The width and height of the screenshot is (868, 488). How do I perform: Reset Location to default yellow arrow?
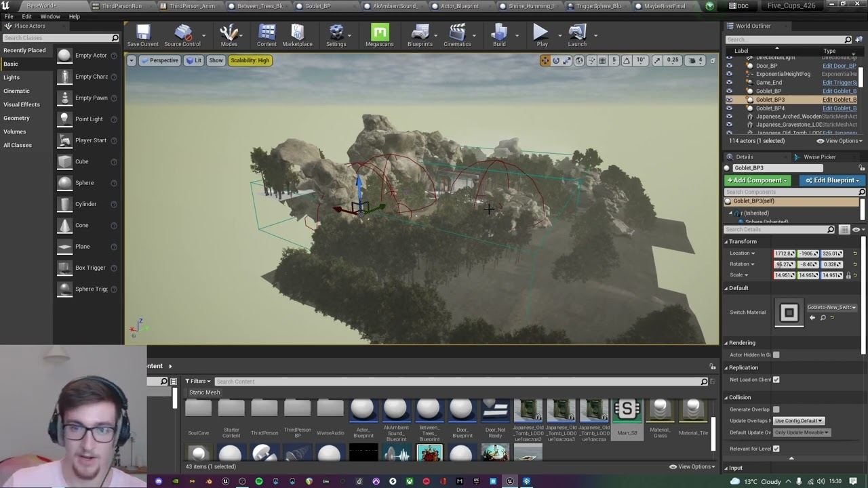855,253
